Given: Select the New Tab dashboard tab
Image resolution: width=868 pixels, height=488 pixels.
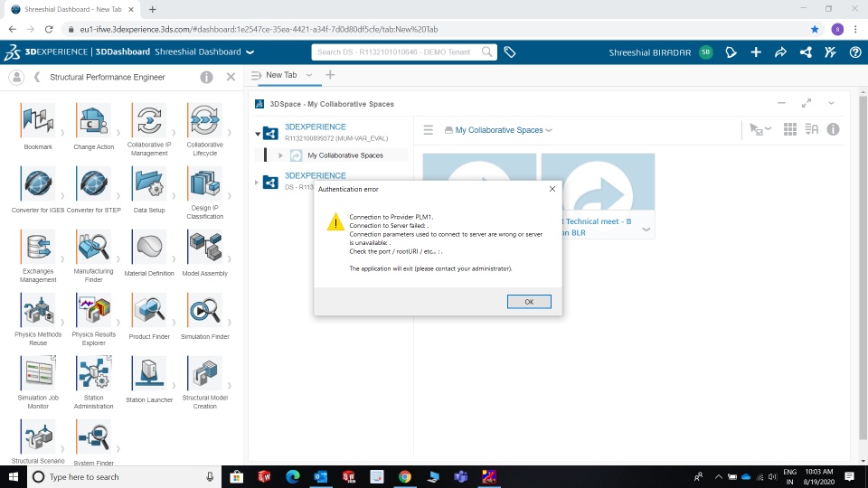Looking at the screenshot, I should coord(281,75).
